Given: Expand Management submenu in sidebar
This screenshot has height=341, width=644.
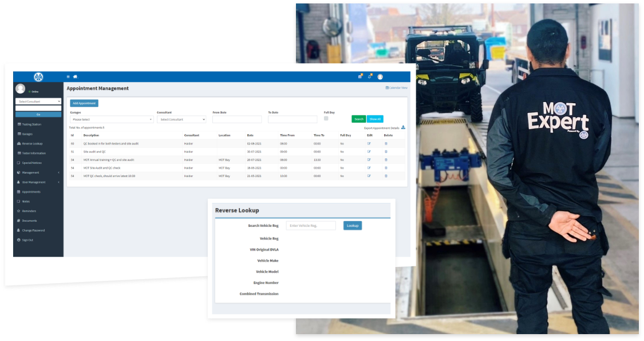Looking at the screenshot, I should (38, 173).
